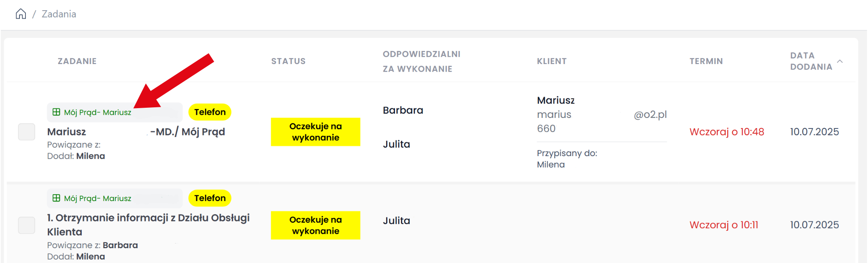Open task titled Mariusz -MD./ Mój Prąd
Image resolution: width=868 pixels, height=263 pixels.
[x=136, y=132]
